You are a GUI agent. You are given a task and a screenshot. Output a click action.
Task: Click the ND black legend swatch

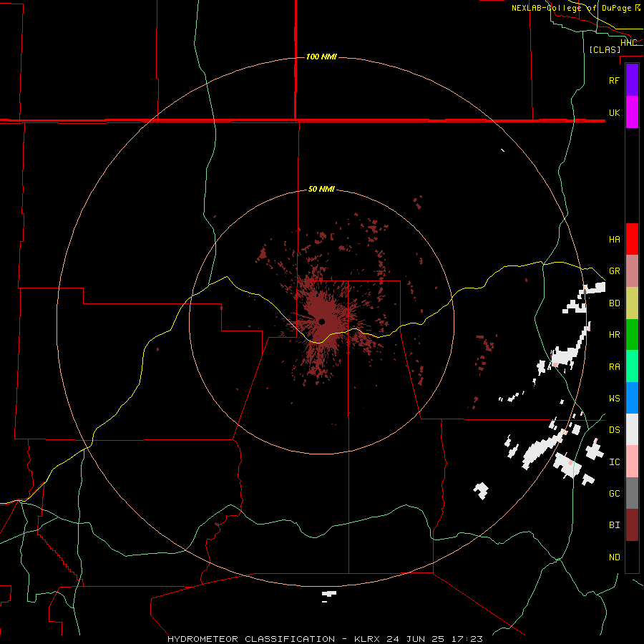tap(632, 557)
